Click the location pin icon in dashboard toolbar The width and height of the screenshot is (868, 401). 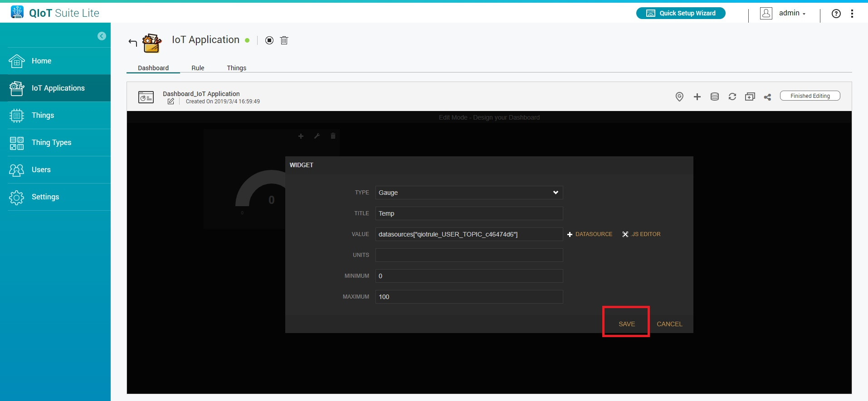point(679,97)
